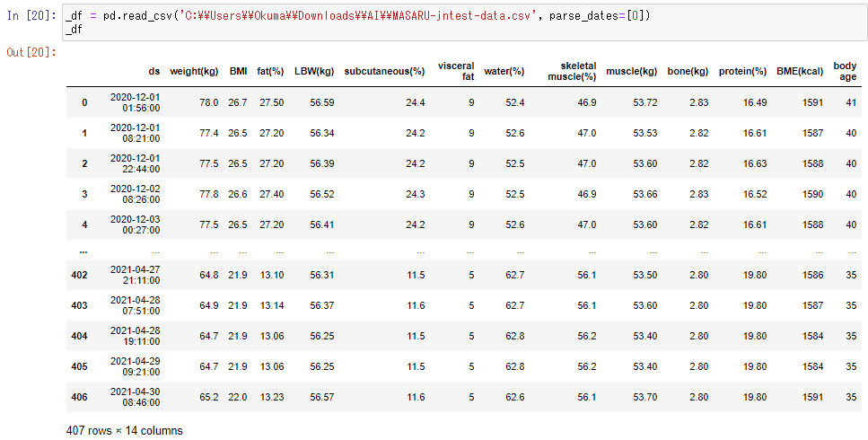This screenshot has width=868, height=440.
Task: Click the date 2021-04-28 07:51:00
Action: 135,305
